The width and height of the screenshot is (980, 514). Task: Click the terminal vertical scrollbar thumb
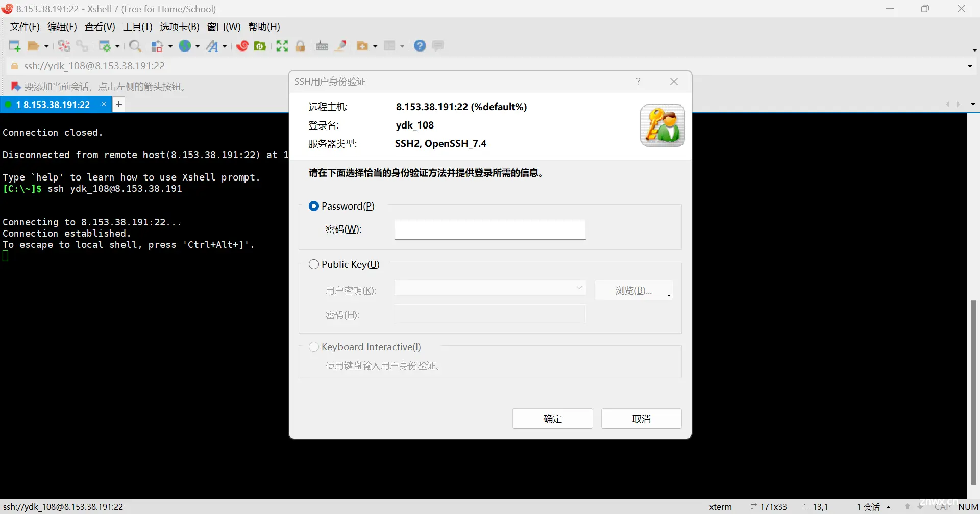974,393
